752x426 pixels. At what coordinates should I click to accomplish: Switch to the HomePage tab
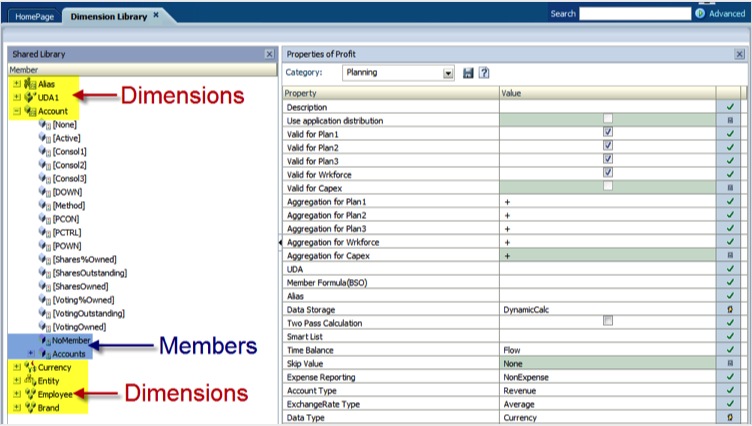(x=35, y=16)
